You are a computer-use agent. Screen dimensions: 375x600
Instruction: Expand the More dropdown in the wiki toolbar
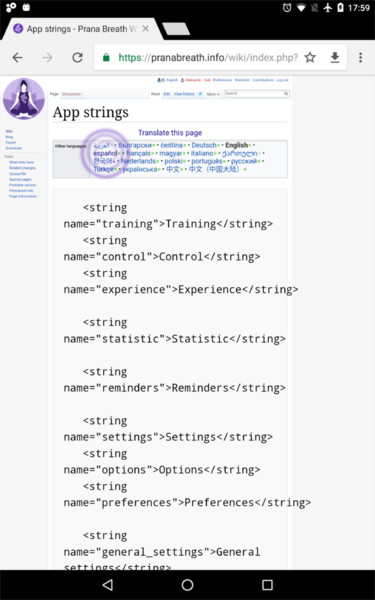tap(213, 94)
